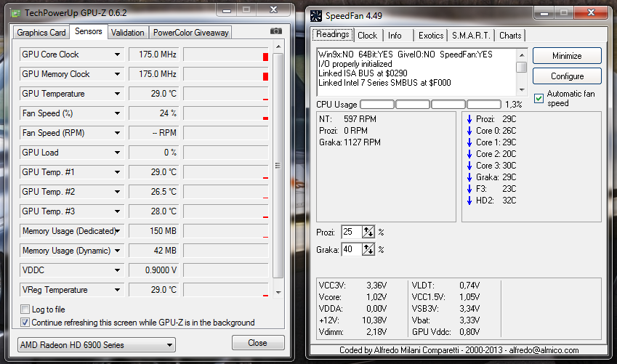The height and width of the screenshot is (364, 617).
Task: Click SpeedFan Minimize button
Action: pyautogui.click(x=567, y=56)
